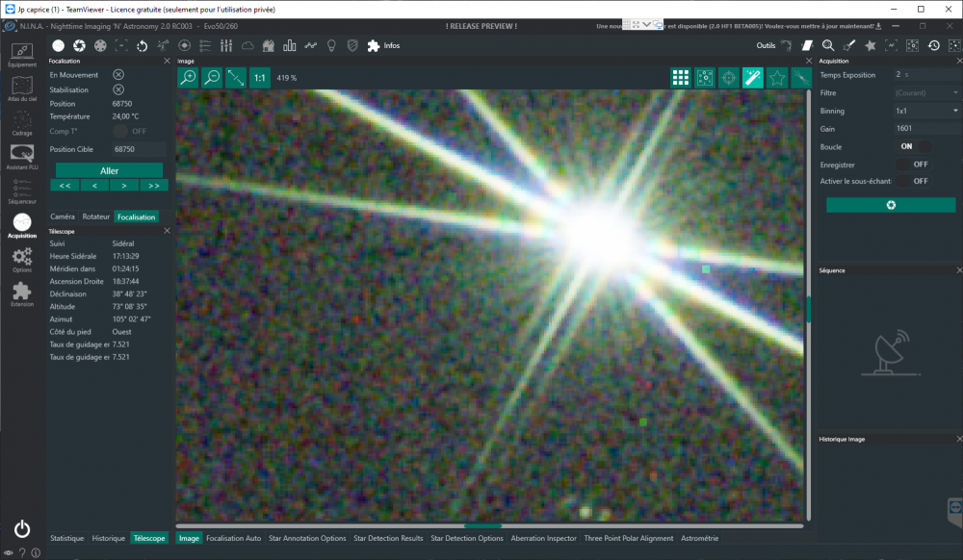Go to Équipement section in sidebar
The height and width of the screenshot is (560, 963).
[x=22, y=55]
